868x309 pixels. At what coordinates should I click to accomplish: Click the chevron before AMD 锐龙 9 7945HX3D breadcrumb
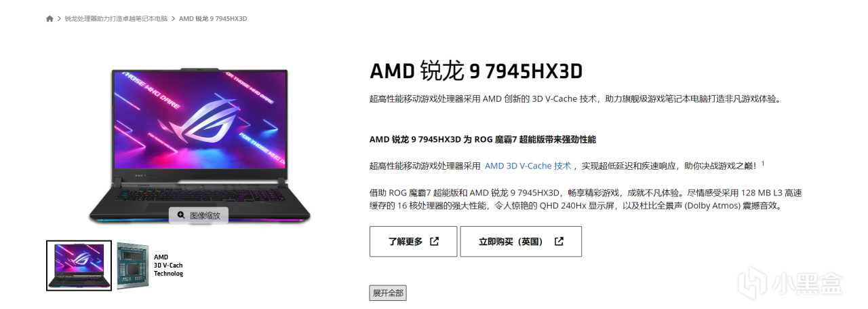click(174, 19)
